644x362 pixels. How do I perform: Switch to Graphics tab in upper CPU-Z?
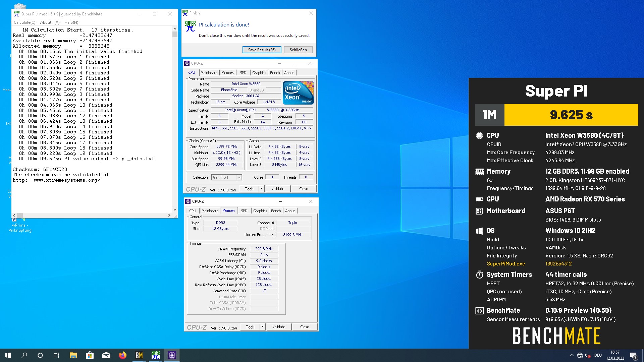click(259, 73)
